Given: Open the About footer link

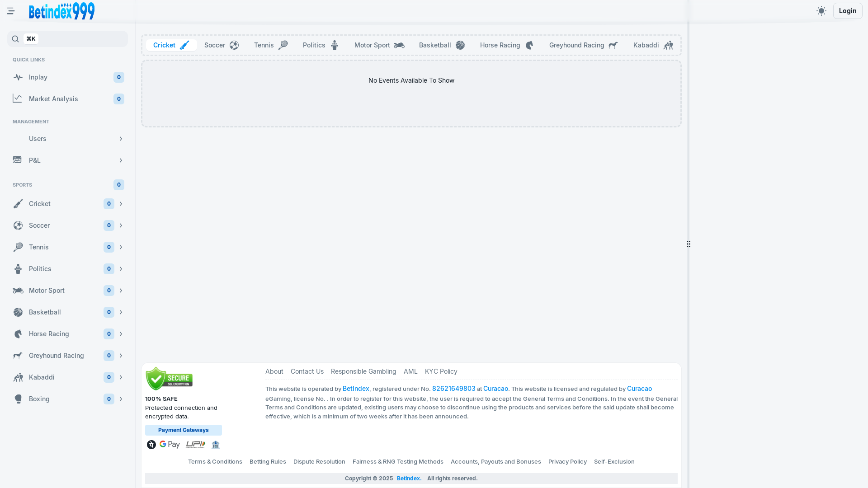Looking at the screenshot, I should click(x=274, y=371).
